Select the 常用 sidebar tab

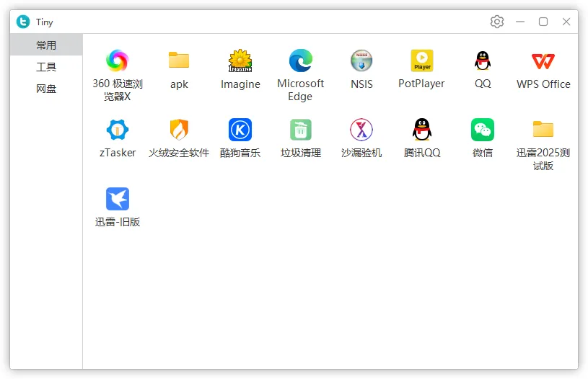click(46, 45)
